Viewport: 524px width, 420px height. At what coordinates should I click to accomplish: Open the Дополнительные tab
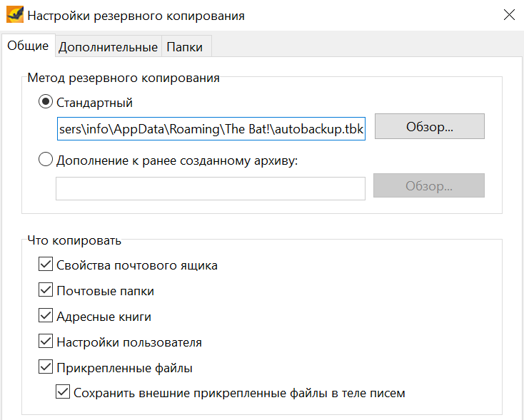(108, 47)
